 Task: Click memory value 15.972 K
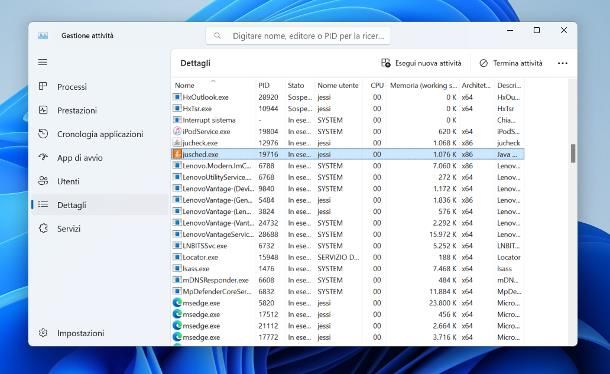(x=442, y=234)
